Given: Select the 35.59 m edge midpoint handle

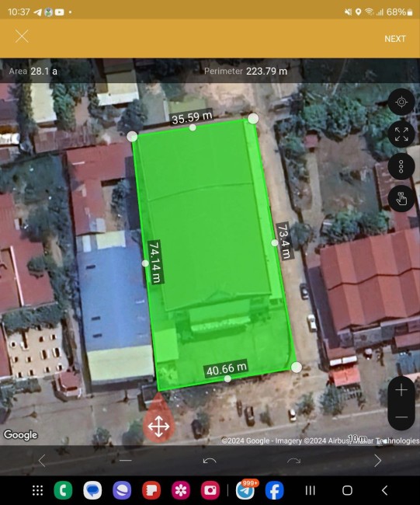Looking at the screenshot, I should (193, 127).
